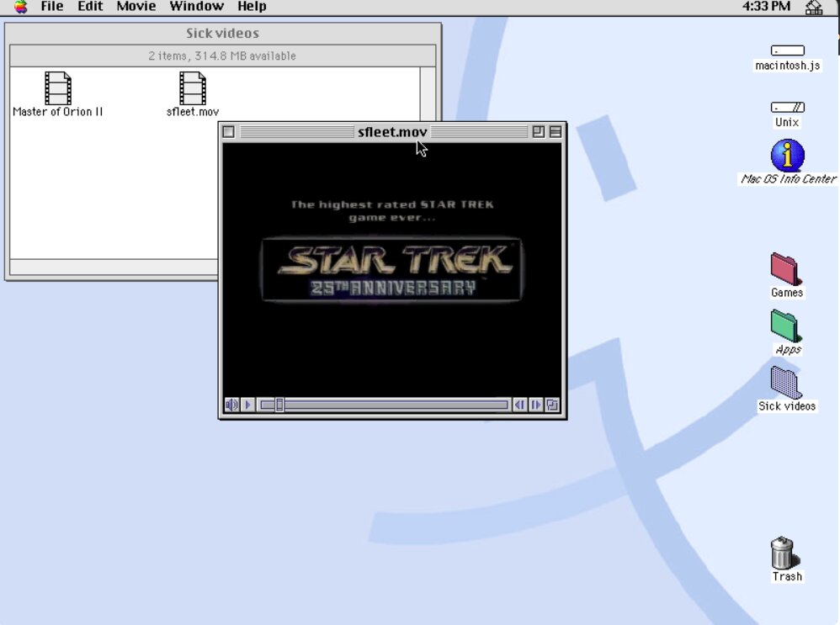Click the volume speaker button in movie player
This screenshot has width=840, height=625.
pos(231,405)
